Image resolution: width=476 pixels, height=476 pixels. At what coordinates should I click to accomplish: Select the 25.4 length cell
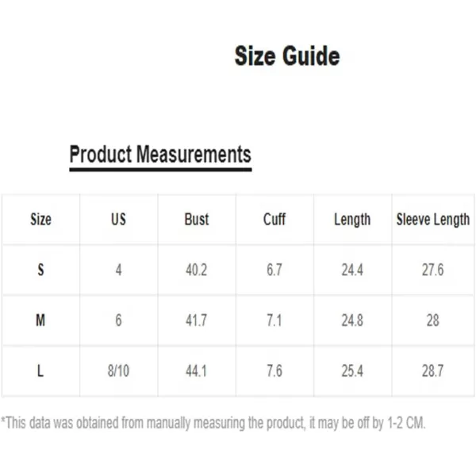[x=352, y=370]
